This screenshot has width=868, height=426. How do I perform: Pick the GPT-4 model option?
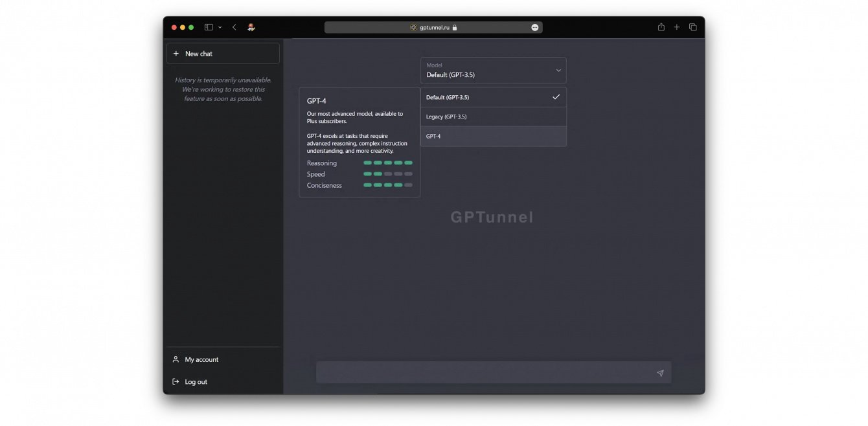click(494, 136)
